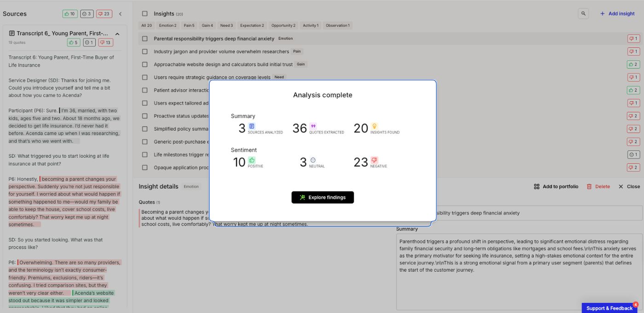The image size is (644, 313).
Task: Select the Need 3 filter tab
Action: click(x=226, y=26)
